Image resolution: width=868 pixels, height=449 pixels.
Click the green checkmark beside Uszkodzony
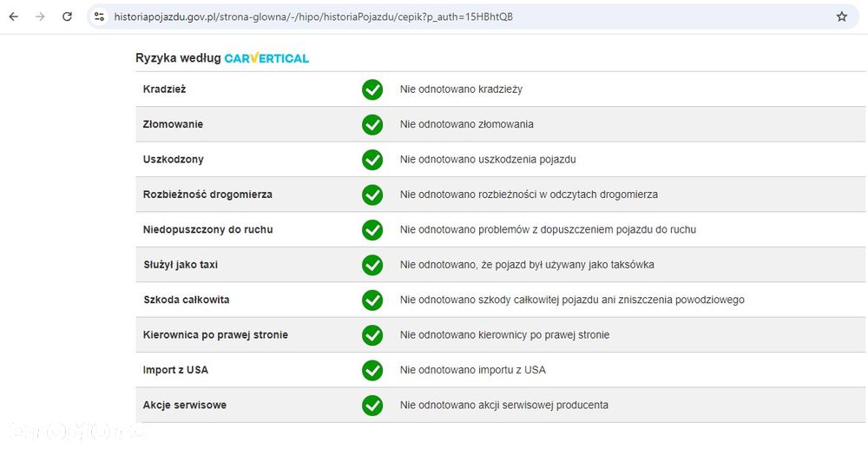372,160
